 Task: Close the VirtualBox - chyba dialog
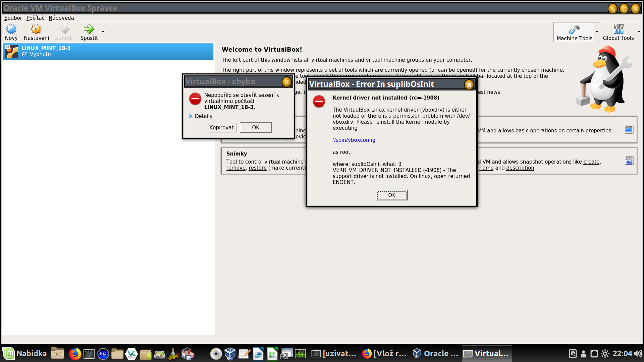pos(286,82)
